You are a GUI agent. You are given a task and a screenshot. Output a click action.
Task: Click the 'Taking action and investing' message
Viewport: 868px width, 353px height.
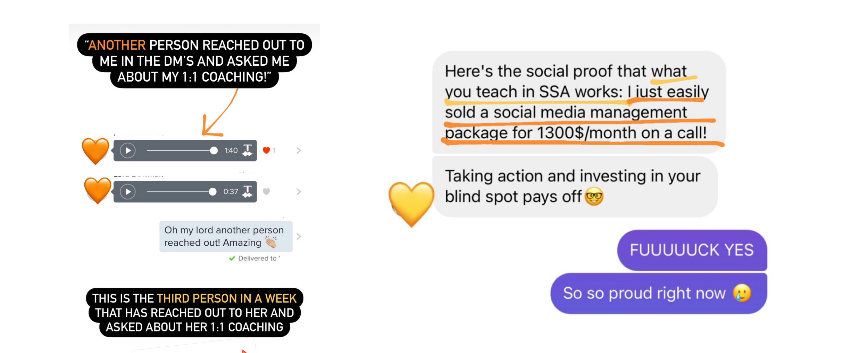[x=575, y=187]
